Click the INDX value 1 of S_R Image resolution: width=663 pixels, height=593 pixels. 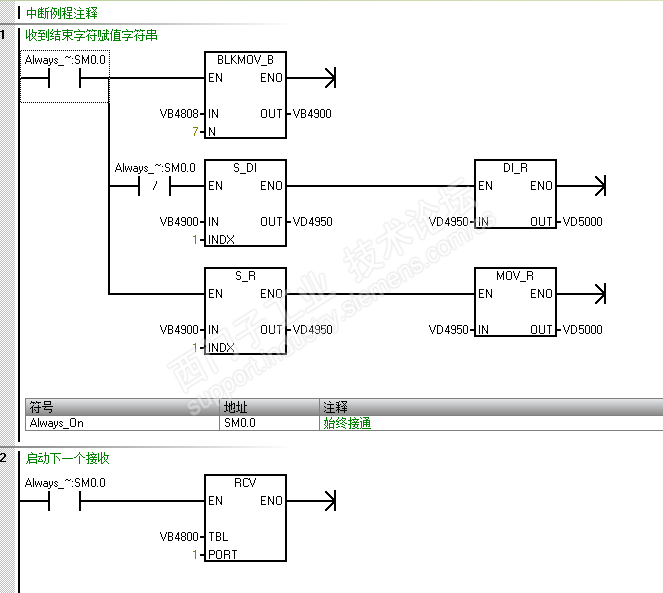pos(195,348)
